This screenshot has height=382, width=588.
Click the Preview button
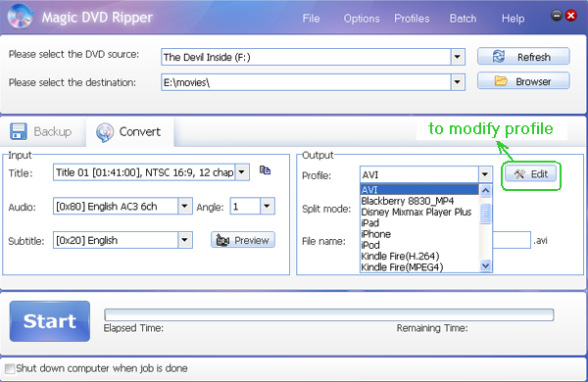[x=243, y=240]
